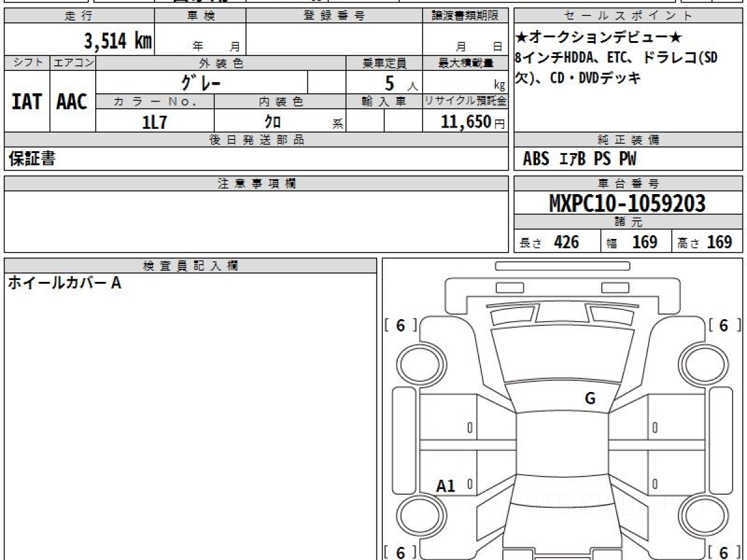Click the 車検 header cell
747x560 pixels.
200,16
